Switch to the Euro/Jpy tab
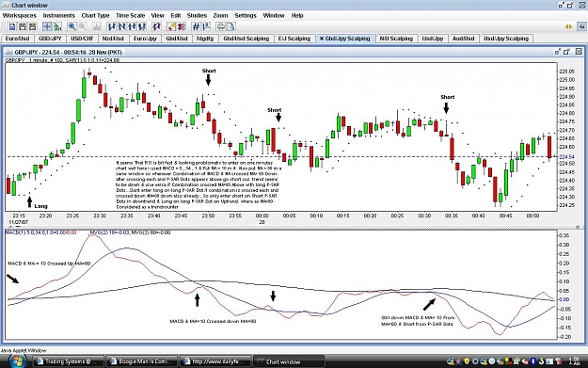This screenshot has width=588, height=368. pyautogui.click(x=145, y=39)
